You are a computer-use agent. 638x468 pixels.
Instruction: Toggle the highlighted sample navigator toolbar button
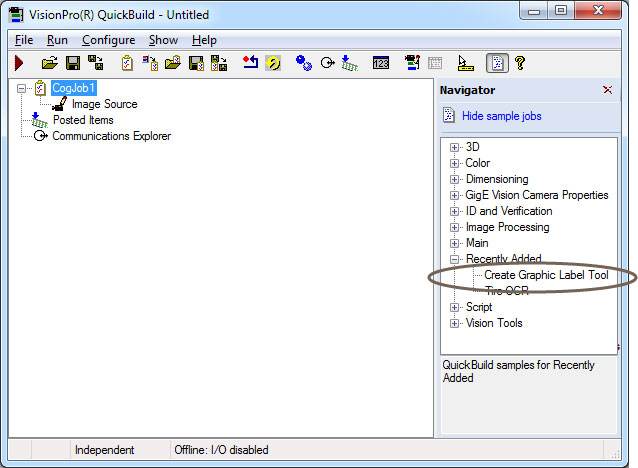point(496,63)
